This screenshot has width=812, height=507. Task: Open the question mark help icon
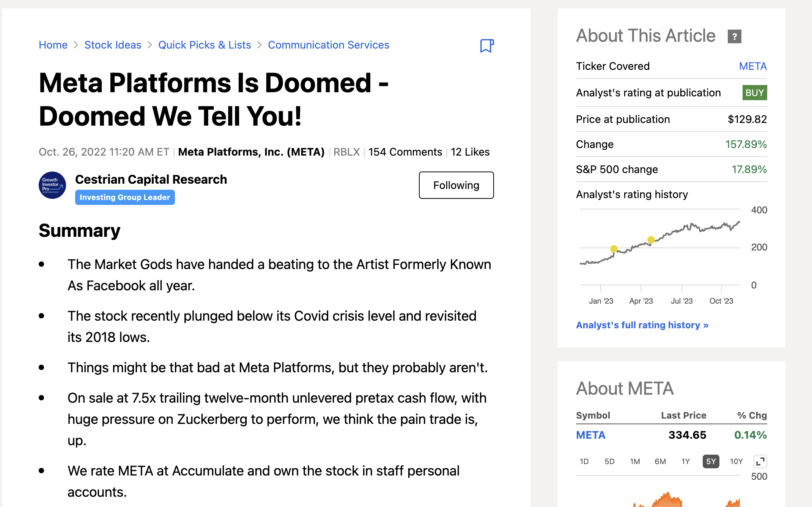coord(734,36)
